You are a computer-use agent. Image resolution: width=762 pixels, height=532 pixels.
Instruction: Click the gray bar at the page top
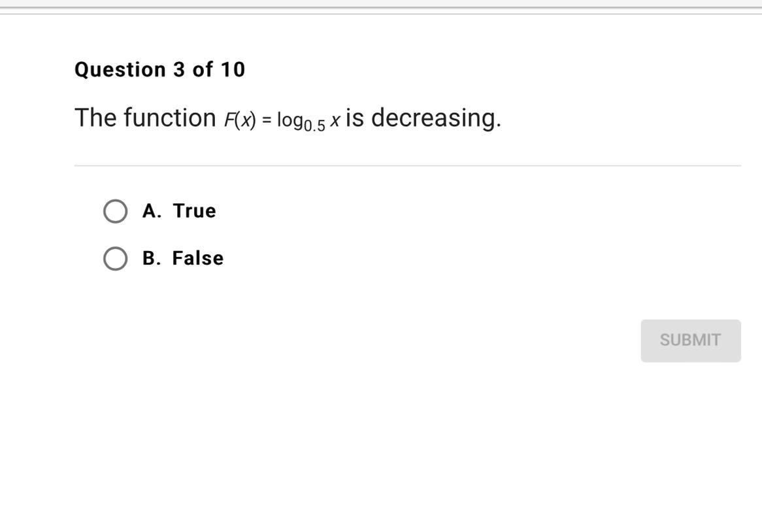pyautogui.click(x=381, y=7)
